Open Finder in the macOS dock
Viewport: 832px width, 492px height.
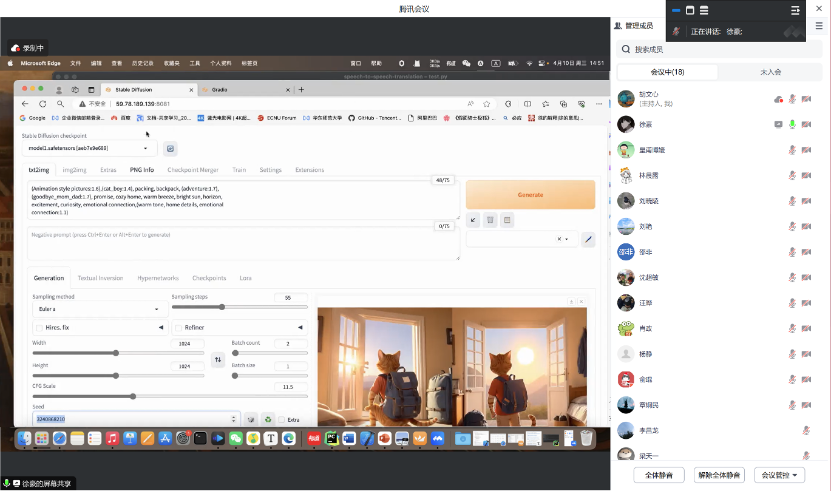click(24, 438)
